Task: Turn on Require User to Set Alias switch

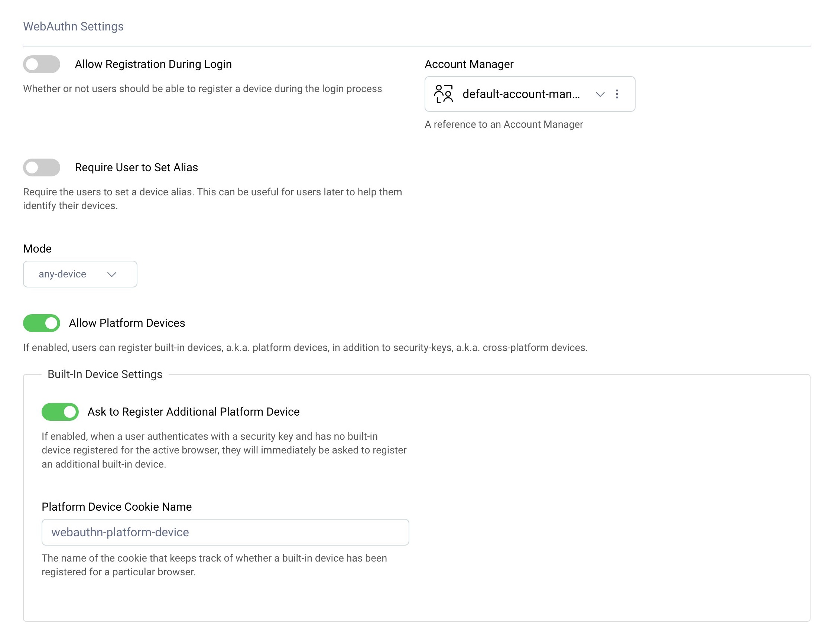Action: click(x=42, y=167)
